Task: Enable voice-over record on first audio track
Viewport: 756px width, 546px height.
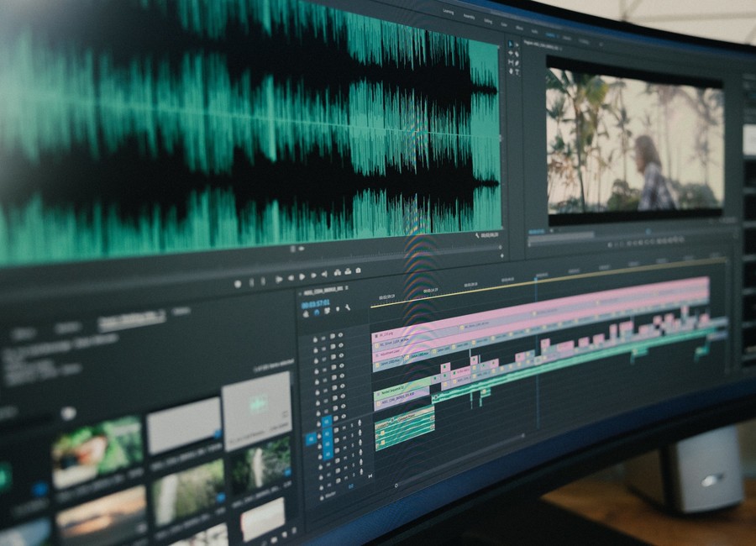Action: (x=360, y=423)
